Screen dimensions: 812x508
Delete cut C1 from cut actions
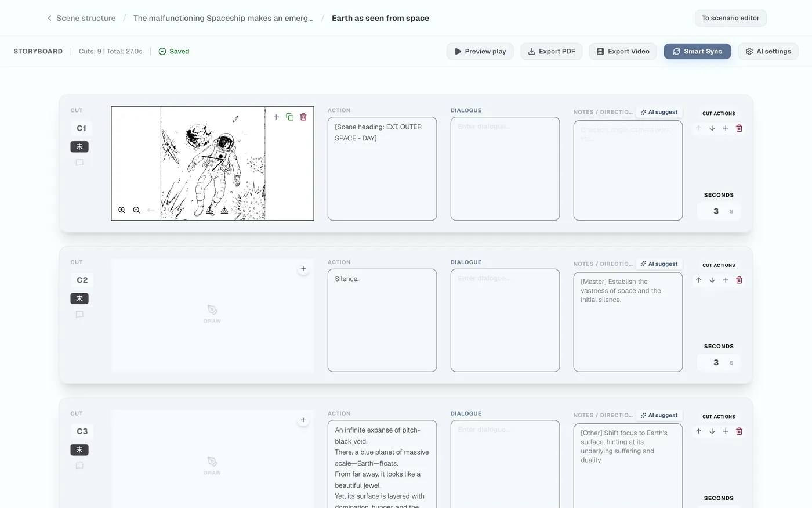coord(739,128)
